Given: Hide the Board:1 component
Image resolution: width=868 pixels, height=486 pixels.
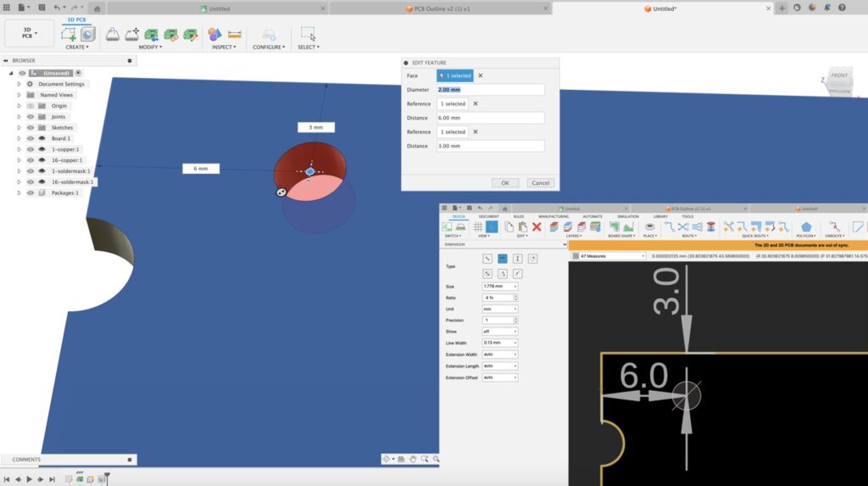Looking at the screenshot, I should pos(30,138).
